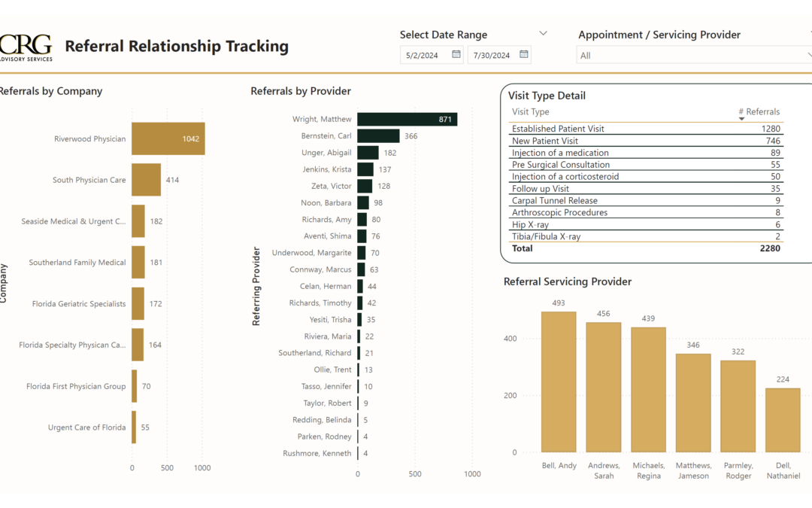
Task: Click the Taylor, Robert provider label
Action: pyautogui.click(x=327, y=403)
